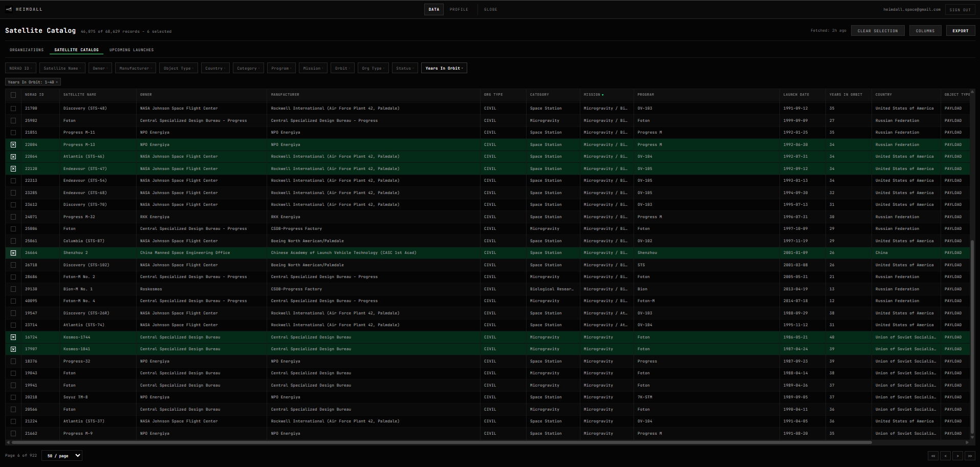Uncheck the Atlantis (STS-46) row checkbox
The height and width of the screenshot is (467, 980).
point(13,157)
